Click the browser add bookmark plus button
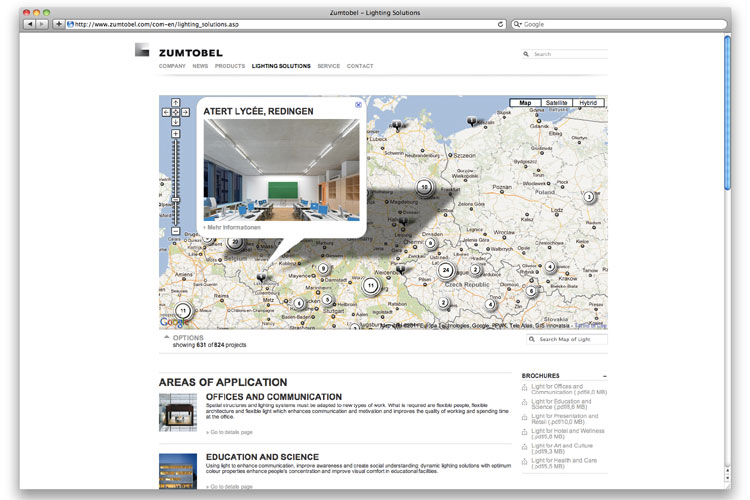Screen dimensions: 750x500 pos(58,24)
